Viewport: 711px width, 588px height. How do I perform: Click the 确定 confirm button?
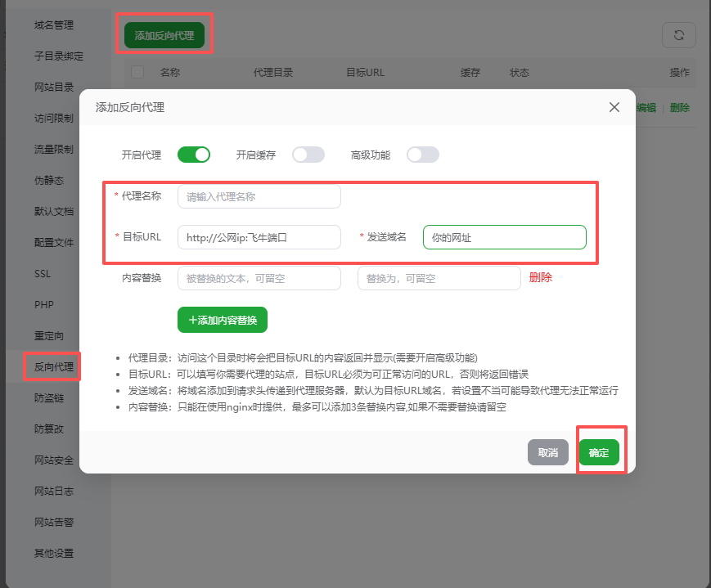click(x=600, y=451)
